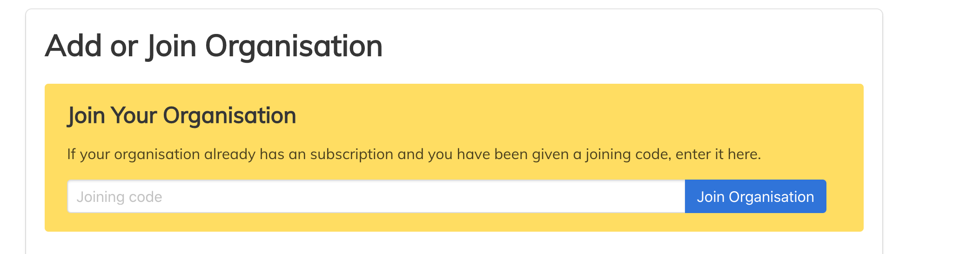Screen dimensions: 980x254
Task: Click the joining code description paragraph
Action: click(414, 154)
